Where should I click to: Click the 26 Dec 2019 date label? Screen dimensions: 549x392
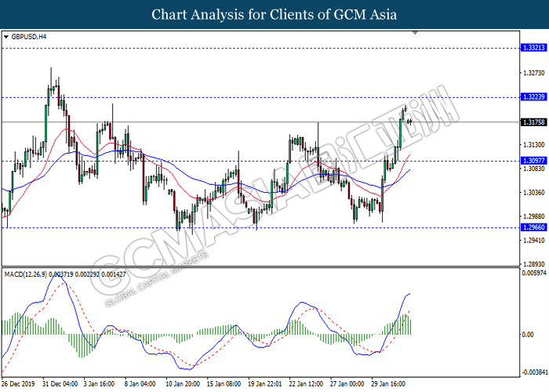[x=18, y=385]
